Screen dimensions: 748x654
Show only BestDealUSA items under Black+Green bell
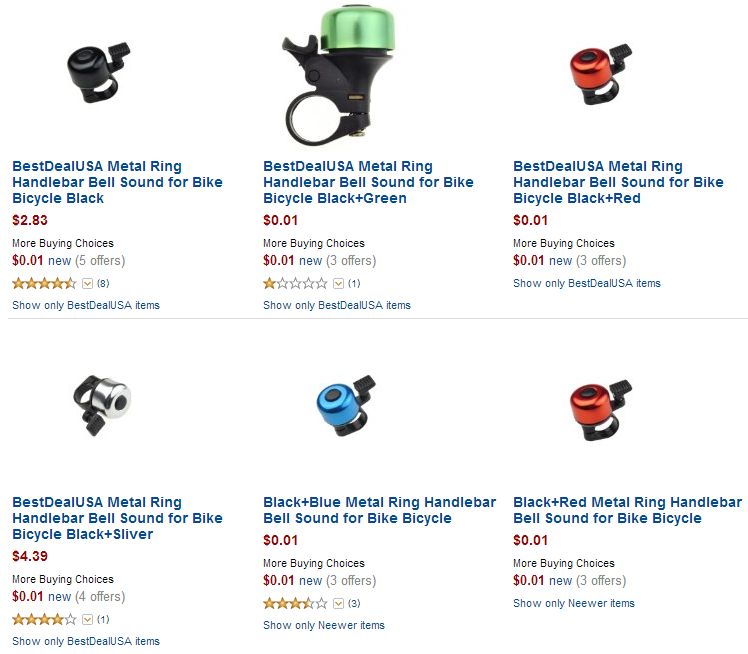336,305
